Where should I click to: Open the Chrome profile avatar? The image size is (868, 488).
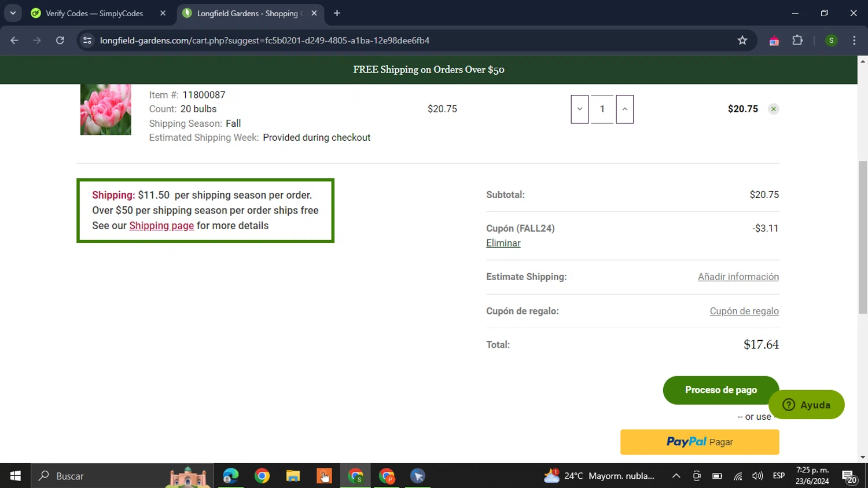coord(831,41)
